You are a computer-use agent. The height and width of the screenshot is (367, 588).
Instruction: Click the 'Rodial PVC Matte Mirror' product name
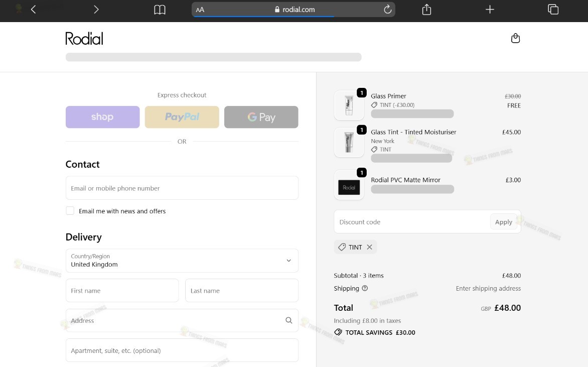(x=406, y=180)
